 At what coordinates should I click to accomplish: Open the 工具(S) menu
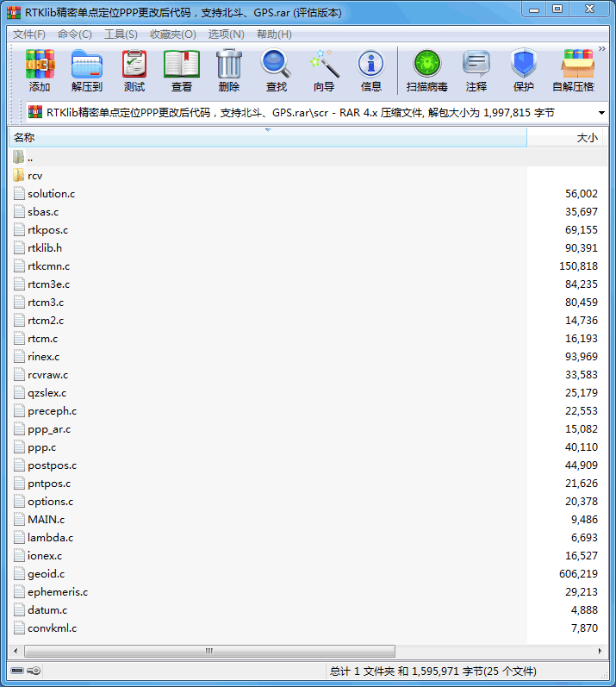coord(121,34)
